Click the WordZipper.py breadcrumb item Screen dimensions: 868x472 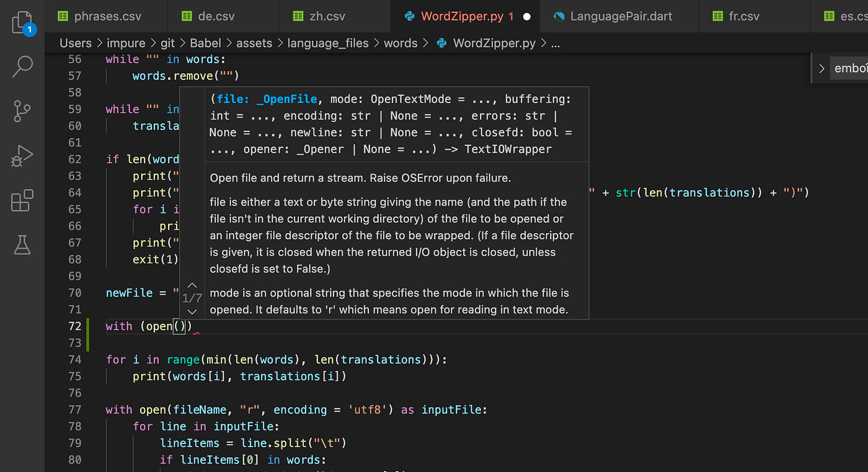[x=486, y=43]
